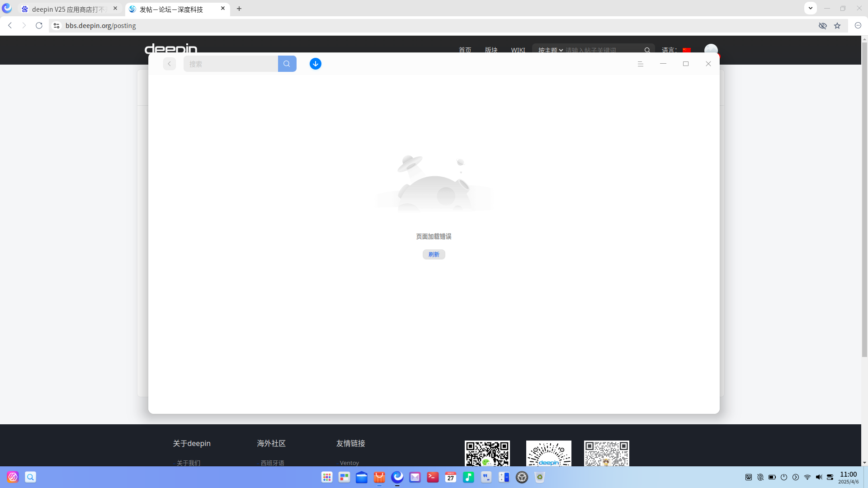The width and height of the screenshot is (868, 488).
Task: Click the browser vertical scrollbar
Action: tap(864, 199)
